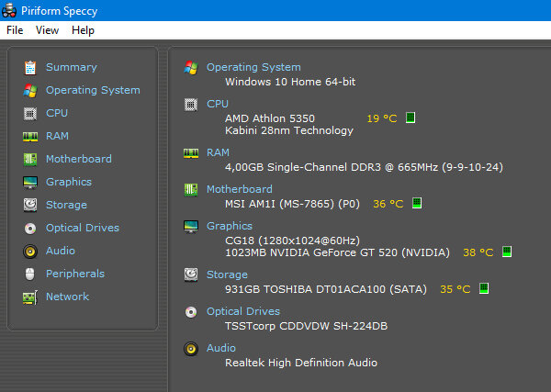Open the Help menu
Screen dimensions: 551x392
pyautogui.click(x=83, y=30)
